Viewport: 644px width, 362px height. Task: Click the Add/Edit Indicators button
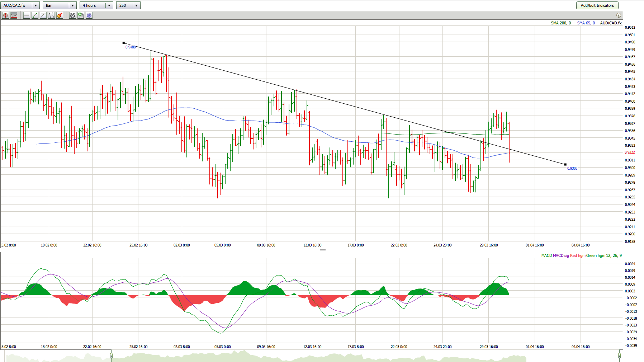tap(597, 5)
